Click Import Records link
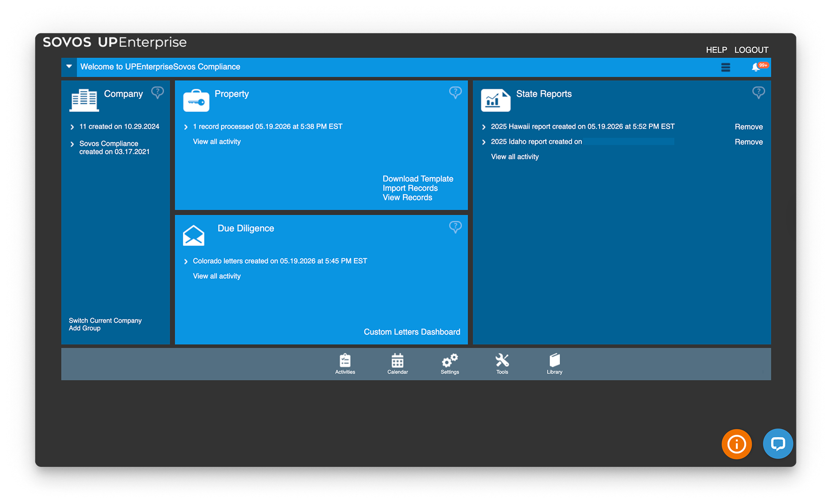The image size is (832, 504). [x=410, y=188]
